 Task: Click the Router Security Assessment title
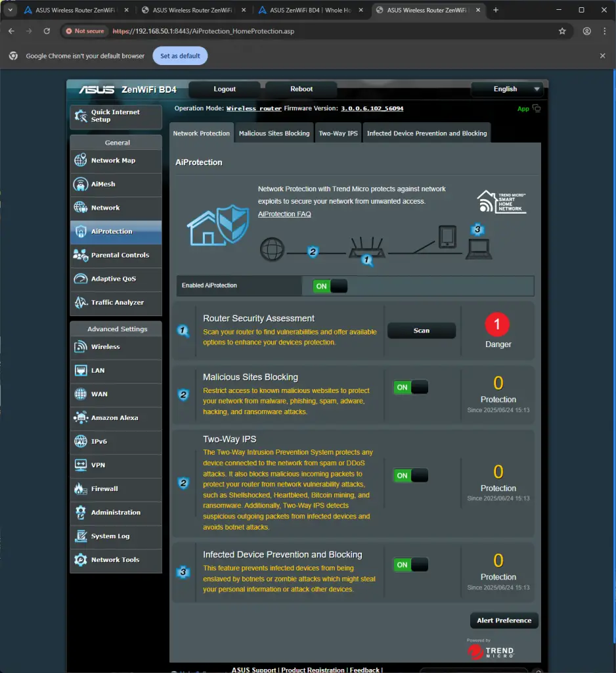pyautogui.click(x=259, y=318)
